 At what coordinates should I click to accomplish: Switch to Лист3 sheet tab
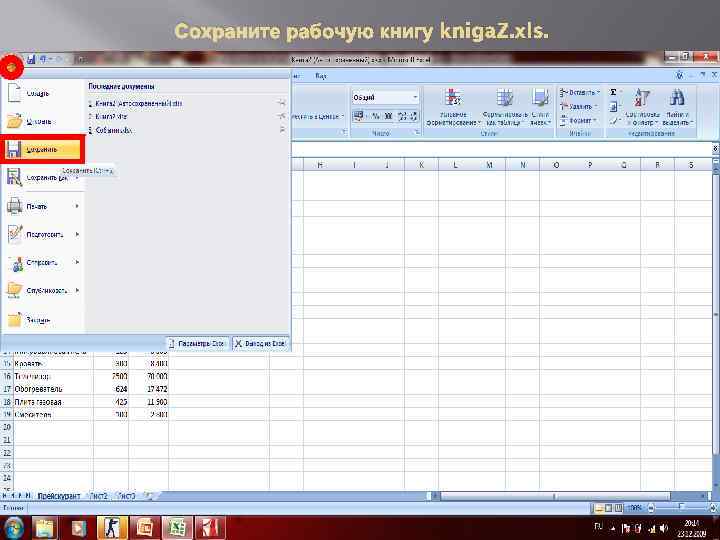point(126,496)
